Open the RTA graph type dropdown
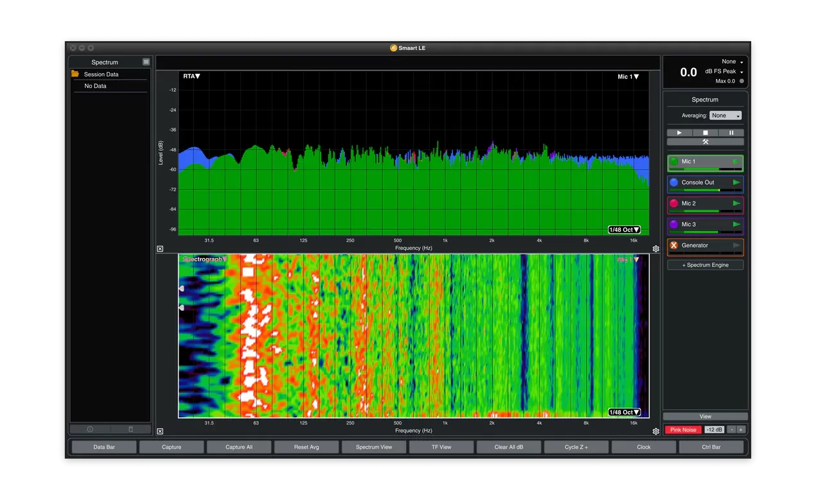Viewport: 816px width, 504px height. pyautogui.click(x=191, y=76)
